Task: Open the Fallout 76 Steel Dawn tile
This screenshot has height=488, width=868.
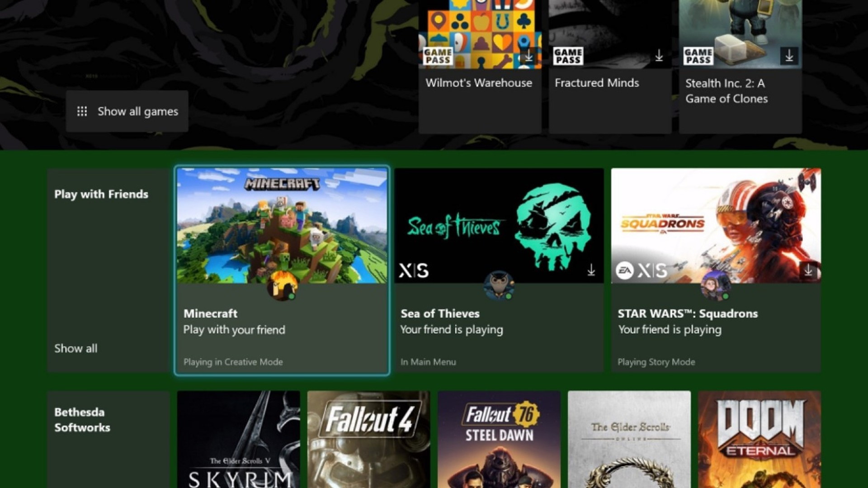Action: 499,439
